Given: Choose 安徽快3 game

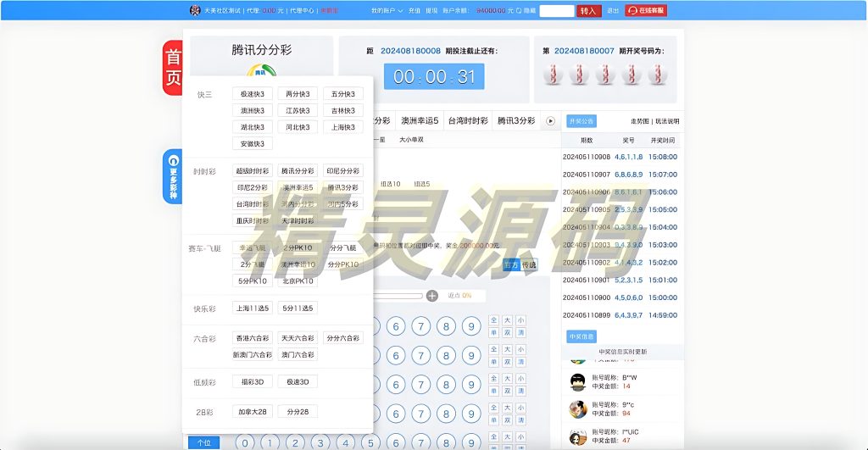Looking at the screenshot, I should 253,144.
